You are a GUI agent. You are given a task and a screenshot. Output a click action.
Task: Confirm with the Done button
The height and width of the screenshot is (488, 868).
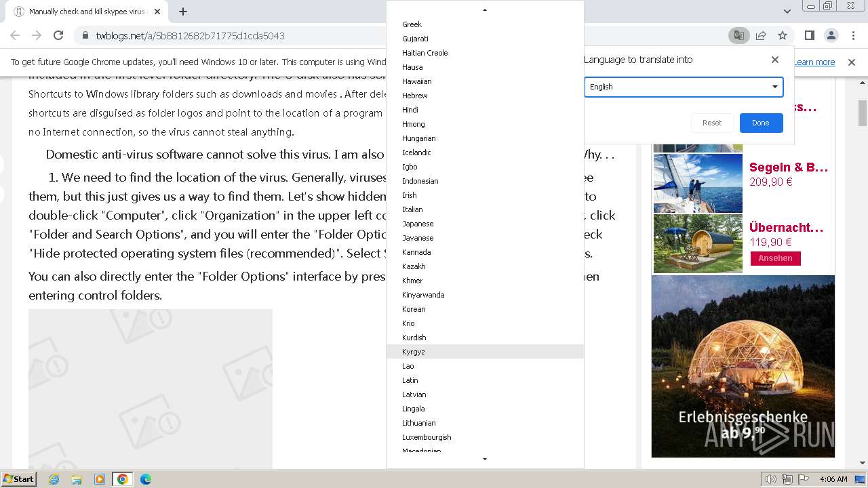coord(761,123)
